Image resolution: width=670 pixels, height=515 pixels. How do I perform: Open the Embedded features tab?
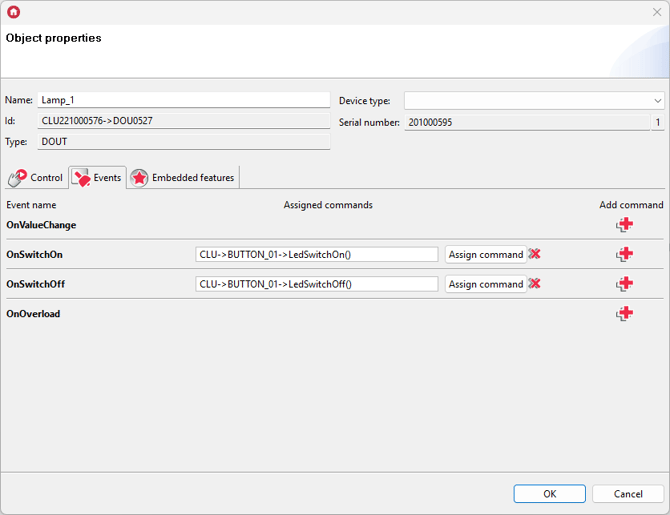point(183,178)
